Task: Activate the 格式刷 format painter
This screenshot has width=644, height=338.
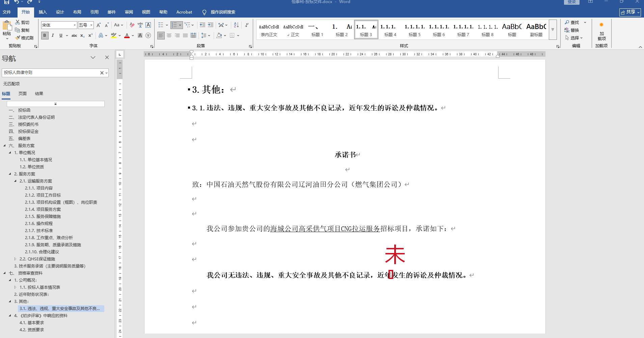Action: tap(24, 38)
